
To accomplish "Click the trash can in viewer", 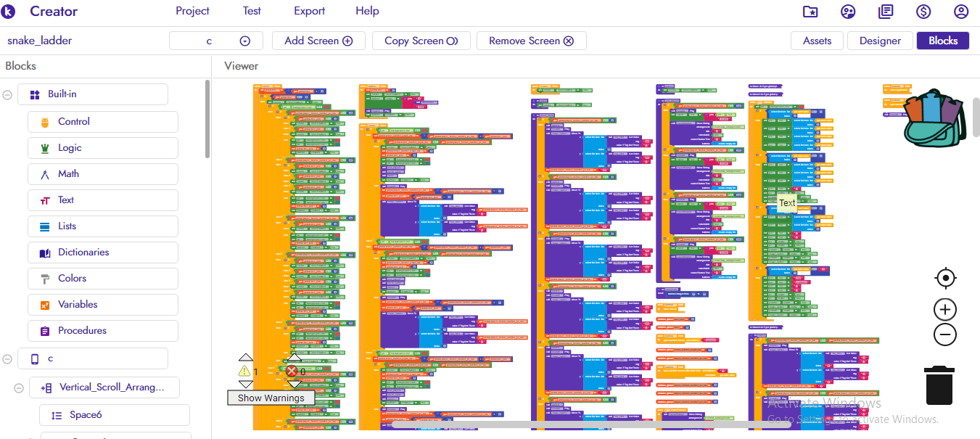I will pos(939,385).
